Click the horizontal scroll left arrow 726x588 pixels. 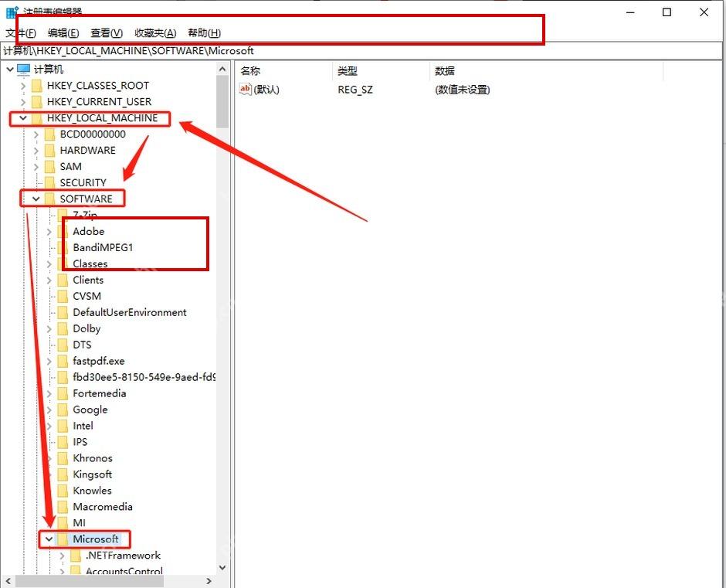(8, 581)
